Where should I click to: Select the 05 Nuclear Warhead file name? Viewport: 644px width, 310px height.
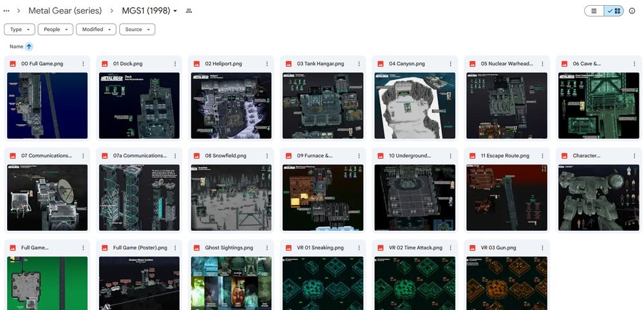pyautogui.click(x=507, y=64)
